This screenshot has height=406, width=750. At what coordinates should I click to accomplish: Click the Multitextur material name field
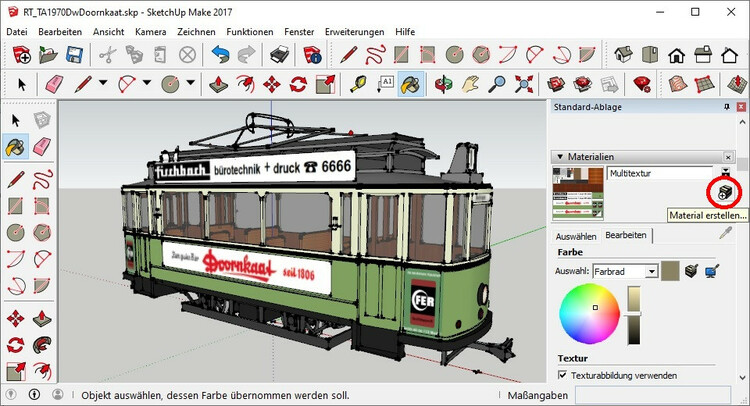[660, 173]
